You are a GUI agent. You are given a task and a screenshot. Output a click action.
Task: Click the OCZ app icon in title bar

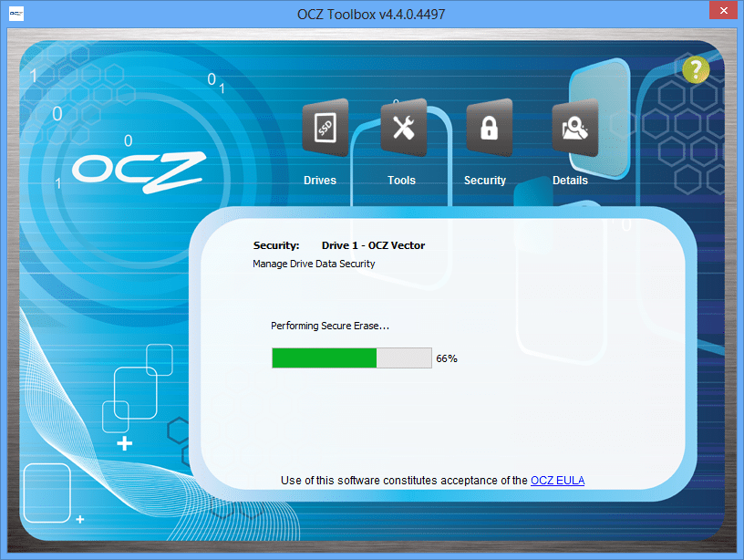[x=16, y=14]
